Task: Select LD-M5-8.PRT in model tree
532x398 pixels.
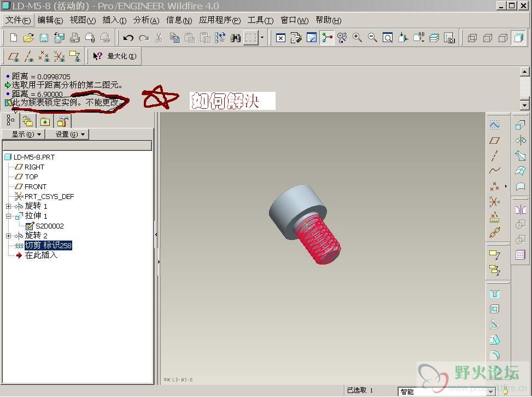Action: coord(34,157)
